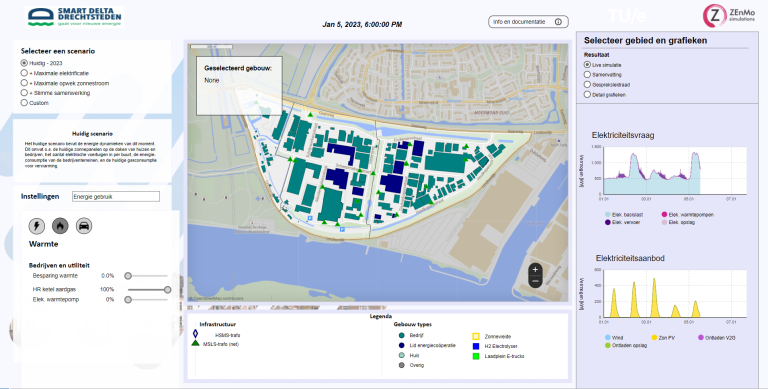Viewport: 768px width, 389px height.
Task: Click the Smart Delta Drechtsteden logo
Action: coord(74,17)
